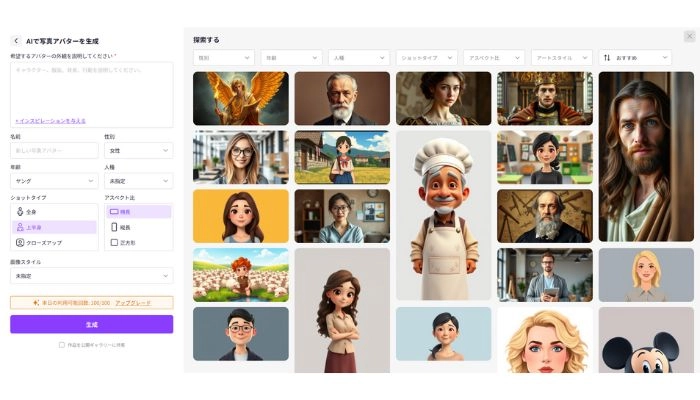Open the 人種 gallery filter dropdown
The image size is (700, 400).
point(359,58)
